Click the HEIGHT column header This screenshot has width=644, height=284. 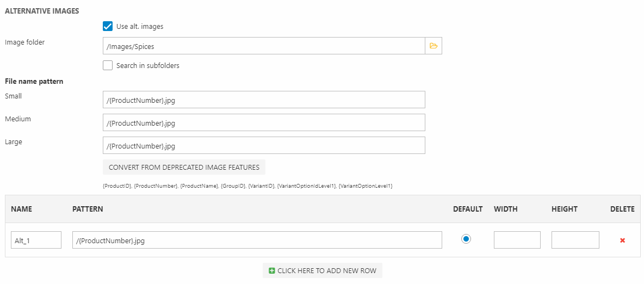coord(564,209)
